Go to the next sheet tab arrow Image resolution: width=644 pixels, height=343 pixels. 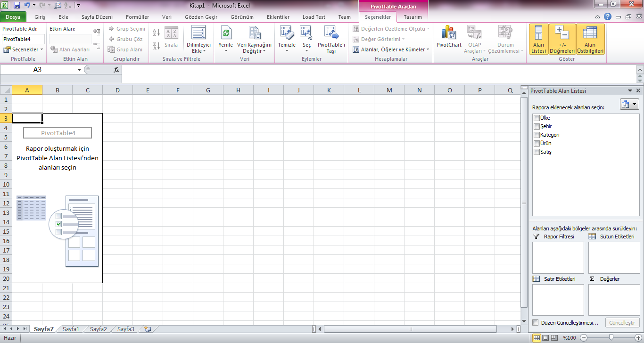[x=18, y=329]
